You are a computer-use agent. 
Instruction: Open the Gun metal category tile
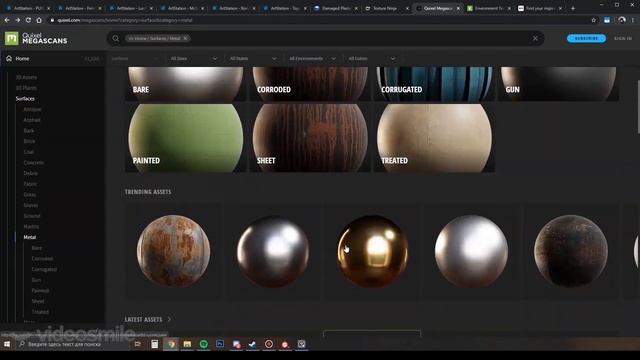(558, 84)
